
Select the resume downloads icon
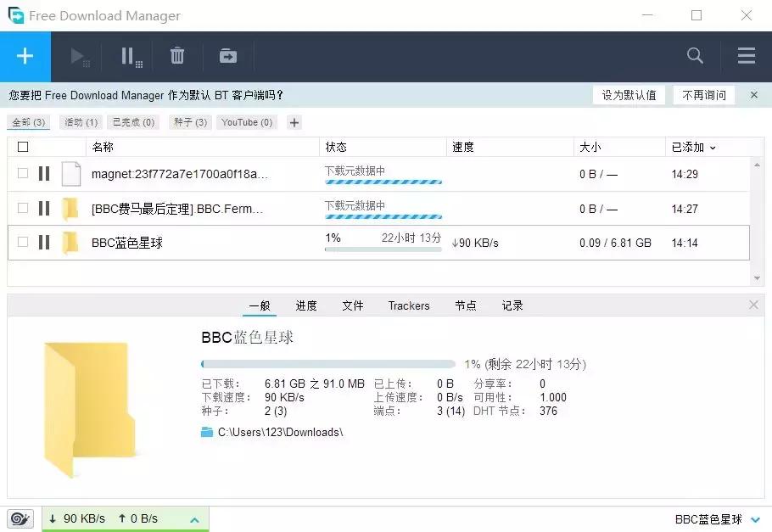pyautogui.click(x=79, y=56)
